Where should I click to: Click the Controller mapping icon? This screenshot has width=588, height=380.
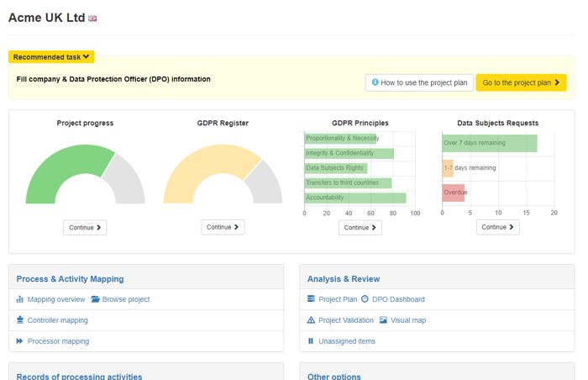click(20, 320)
